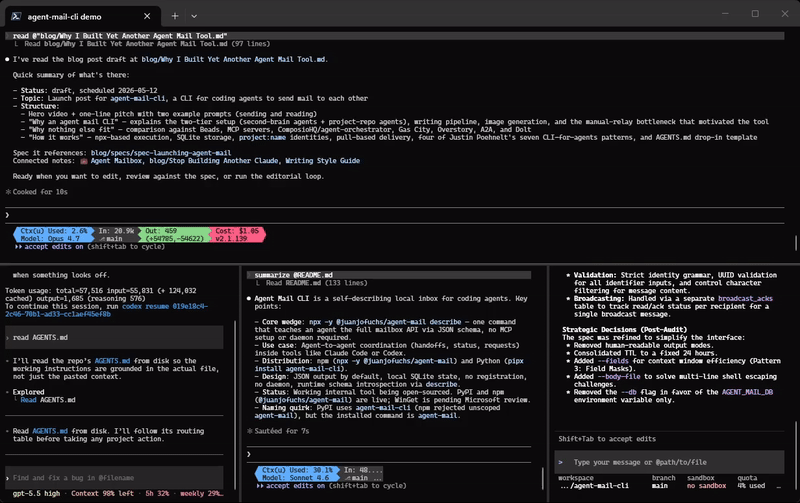Open the codex resume session link
This screenshot has height=503, width=800.
pyautogui.click(x=107, y=310)
